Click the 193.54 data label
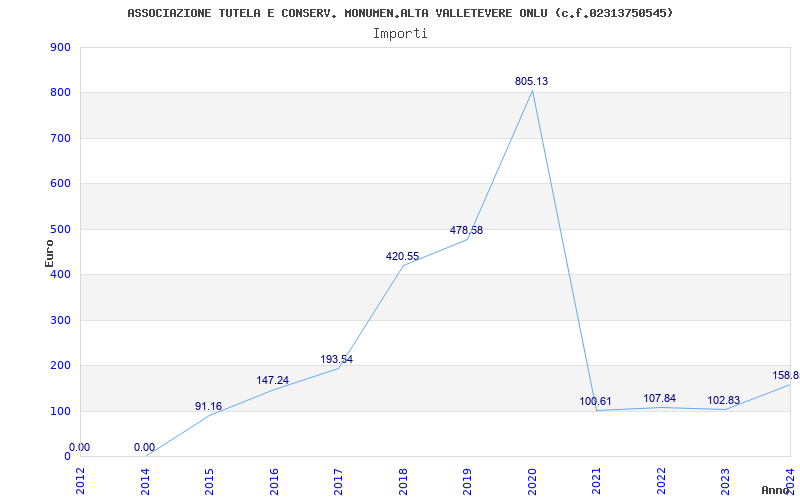Viewport: 800px width, 500px height. pyautogui.click(x=336, y=359)
